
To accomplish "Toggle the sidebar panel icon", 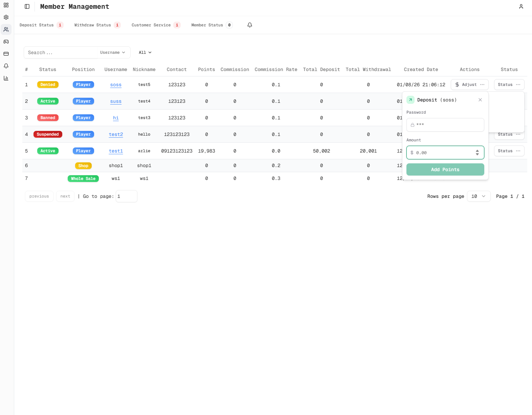I will click(x=27, y=6).
